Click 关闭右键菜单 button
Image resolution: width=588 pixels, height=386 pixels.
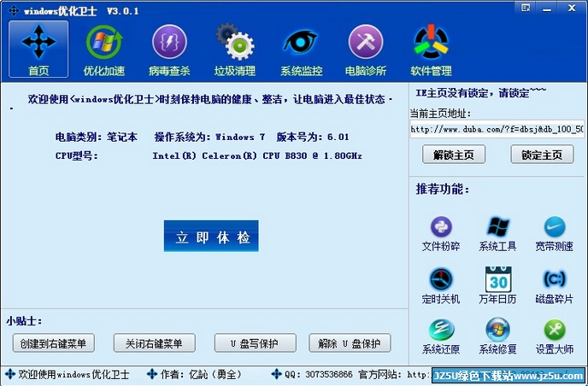[x=154, y=343]
